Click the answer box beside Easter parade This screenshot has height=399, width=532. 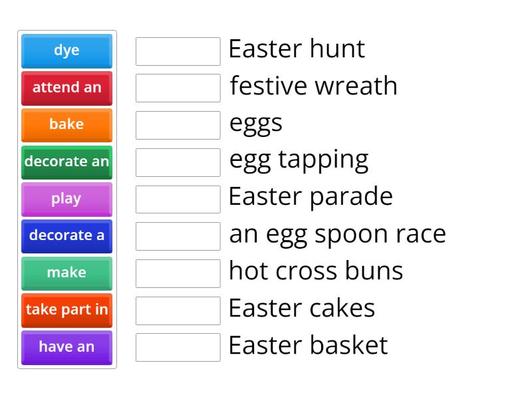(x=178, y=199)
